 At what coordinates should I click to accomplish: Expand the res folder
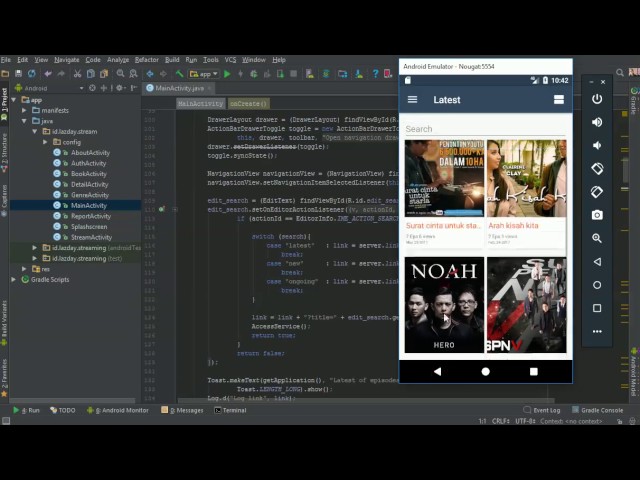tap(24, 269)
